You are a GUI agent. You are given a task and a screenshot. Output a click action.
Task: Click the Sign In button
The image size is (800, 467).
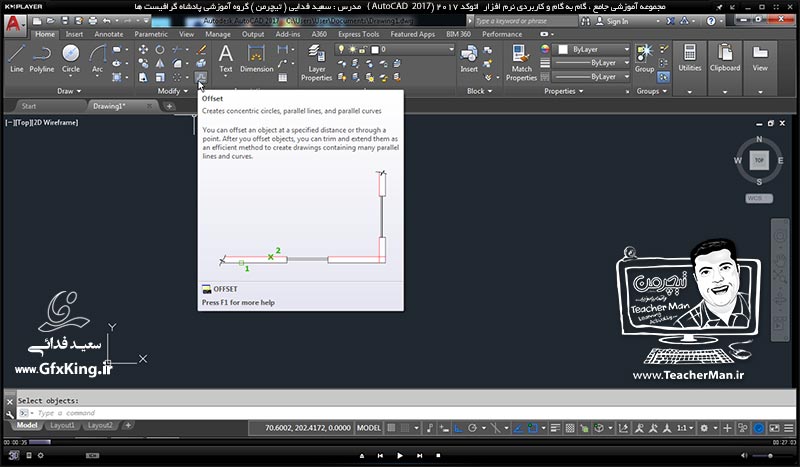click(x=611, y=21)
